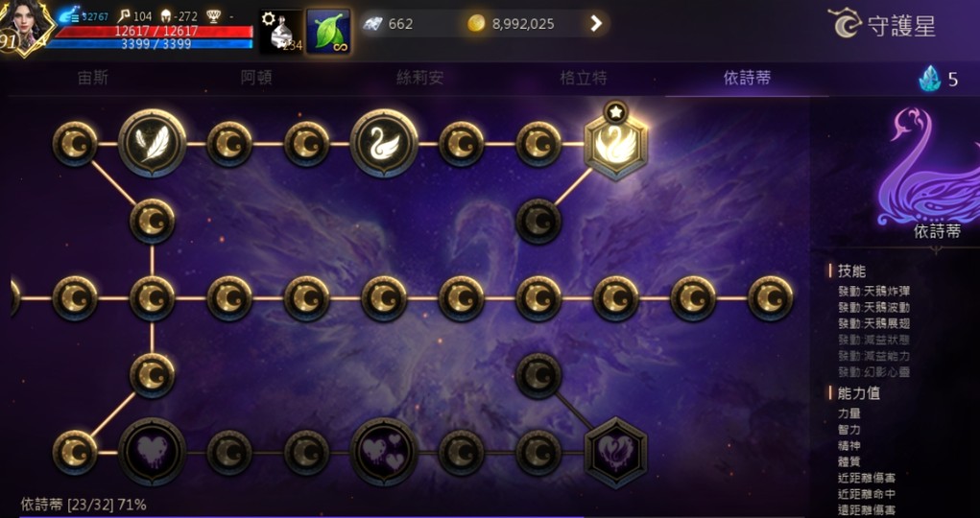Click the 發動:天鵝炸彈 skill entry
Image resolution: width=980 pixels, height=518 pixels.
click(873, 292)
